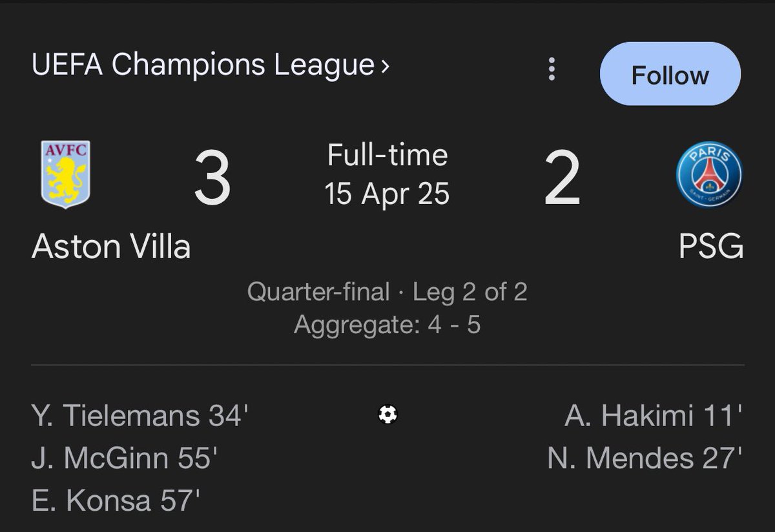775x532 pixels.
Task: Select goal scorer N. Mendes 27'
Action: click(x=645, y=458)
